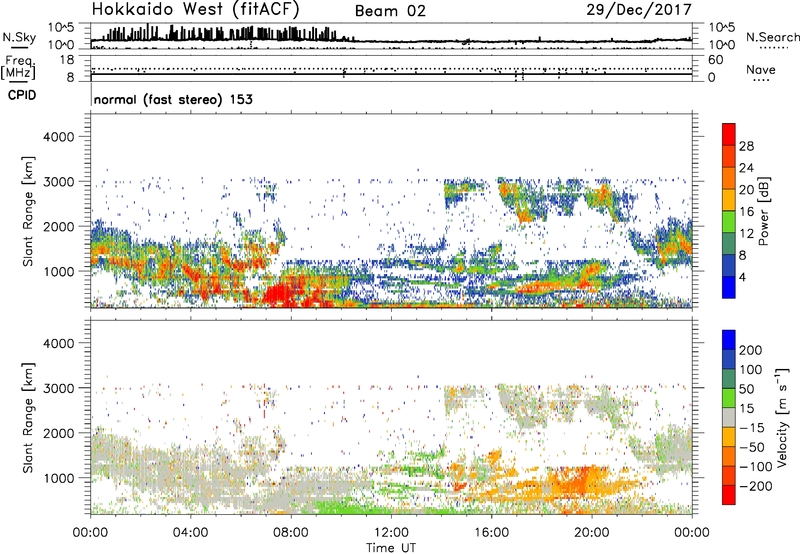Click the 'CPID' label

click(x=22, y=95)
